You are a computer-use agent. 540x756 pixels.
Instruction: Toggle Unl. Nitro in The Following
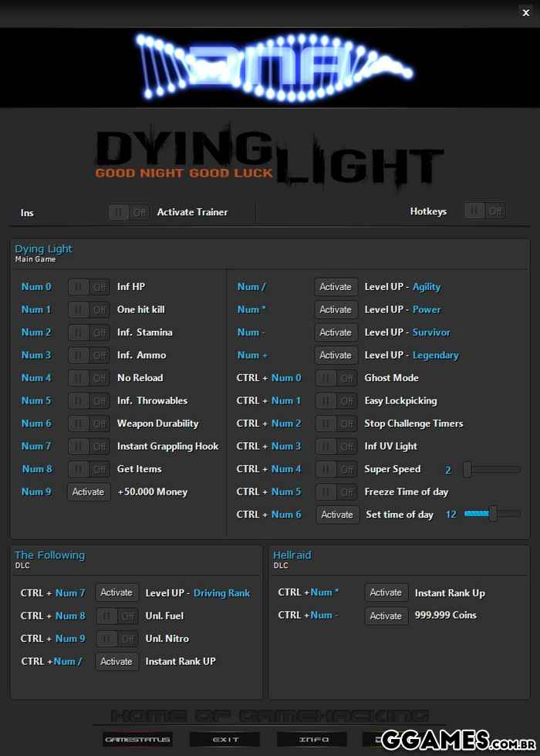tap(117, 639)
